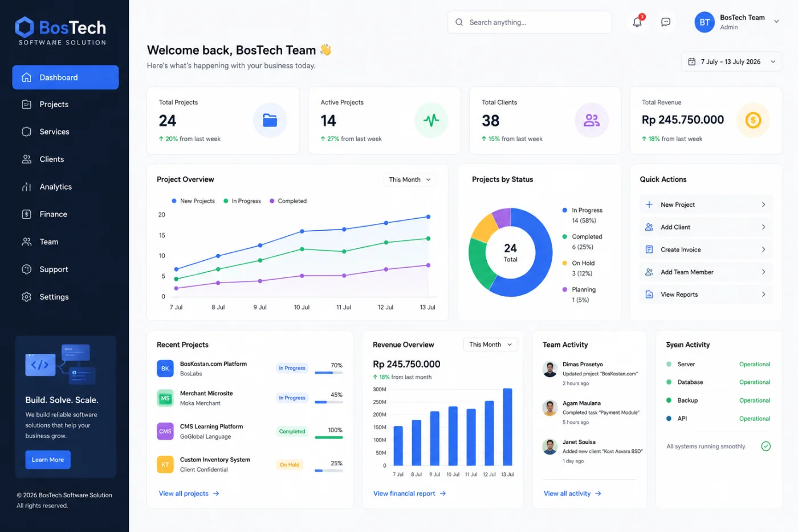Open Settings in the sidebar
Screen dimensions: 798x532
[66, 297]
